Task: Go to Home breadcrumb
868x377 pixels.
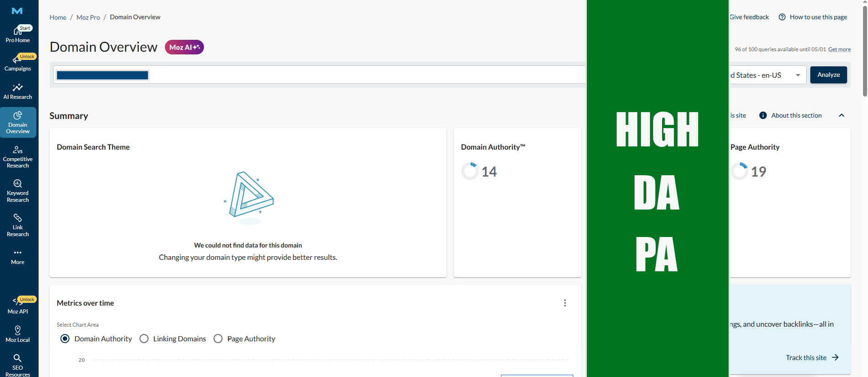Action: pos(58,17)
